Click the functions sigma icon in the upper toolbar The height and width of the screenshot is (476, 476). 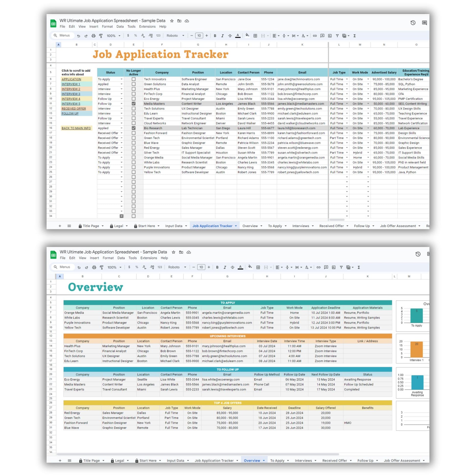[x=354, y=36]
